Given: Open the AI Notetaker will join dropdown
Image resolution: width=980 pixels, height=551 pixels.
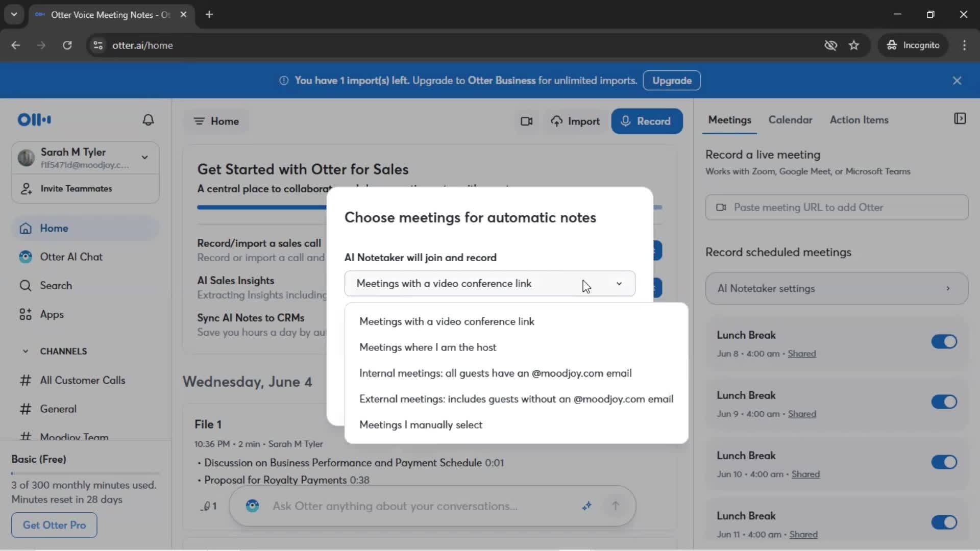Looking at the screenshot, I should click(x=489, y=284).
